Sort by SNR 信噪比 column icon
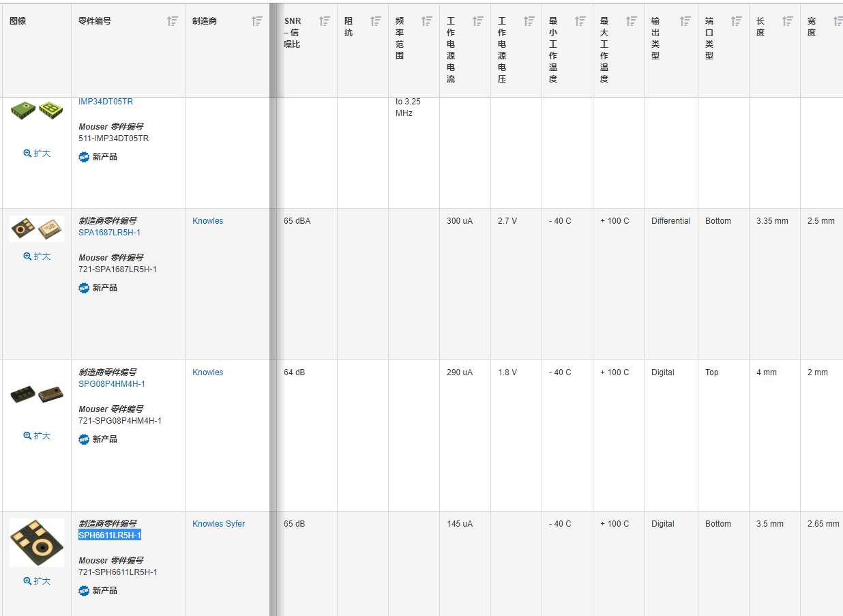This screenshot has width=843, height=616. tap(325, 21)
